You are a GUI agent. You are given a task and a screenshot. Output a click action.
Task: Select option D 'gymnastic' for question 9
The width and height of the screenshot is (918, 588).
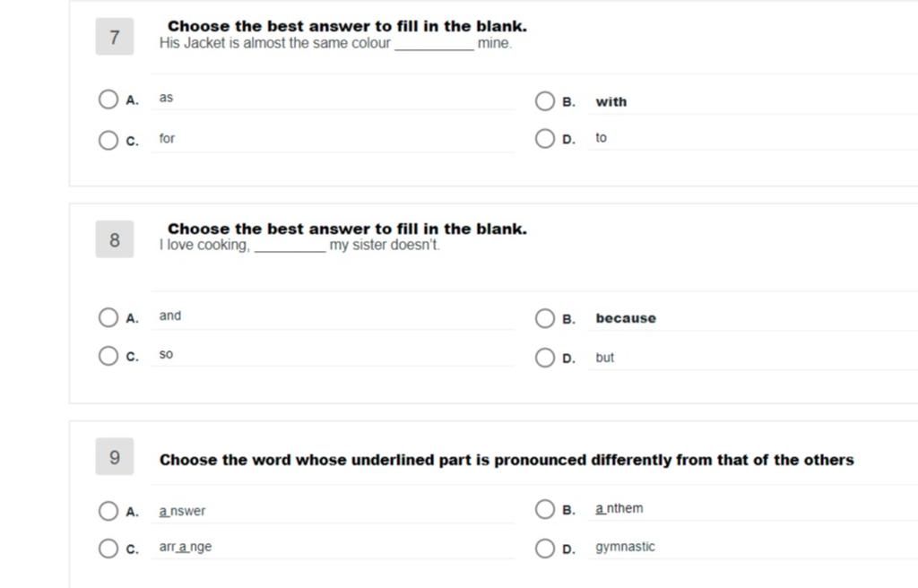point(544,549)
